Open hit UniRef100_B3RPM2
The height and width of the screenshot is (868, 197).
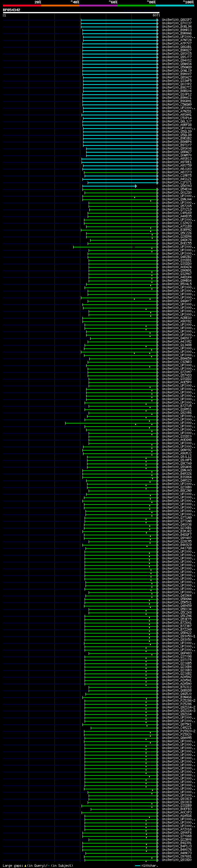click(x=176, y=230)
